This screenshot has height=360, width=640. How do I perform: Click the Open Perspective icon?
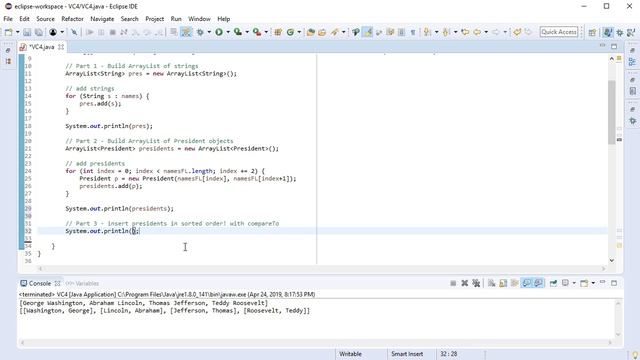coord(592,33)
